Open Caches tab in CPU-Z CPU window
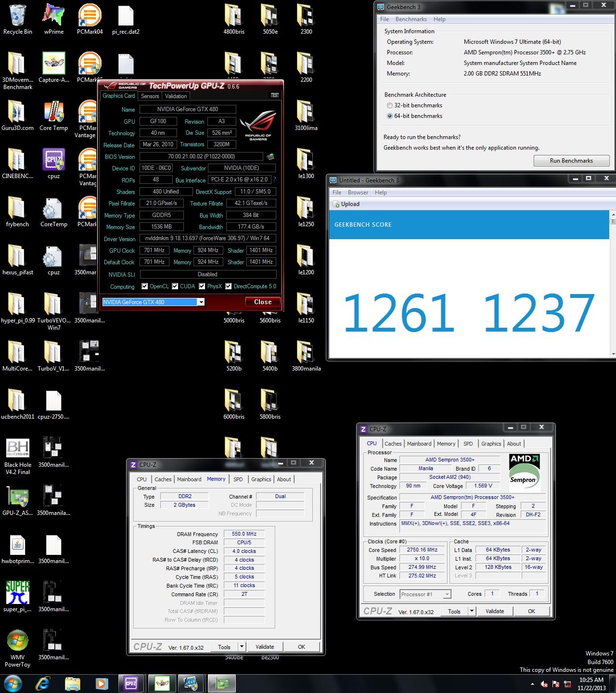The width and height of the screenshot is (616, 693). coord(393,444)
